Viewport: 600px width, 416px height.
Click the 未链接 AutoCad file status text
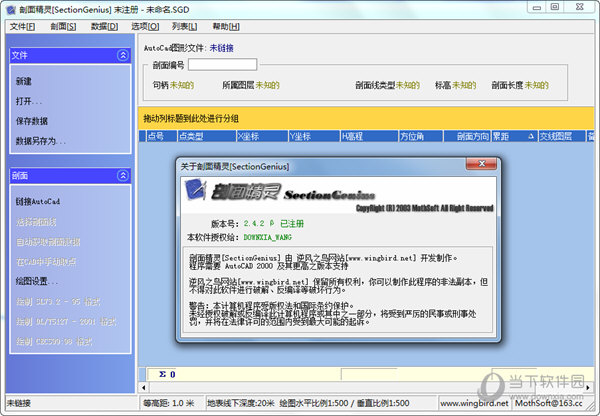(x=222, y=48)
